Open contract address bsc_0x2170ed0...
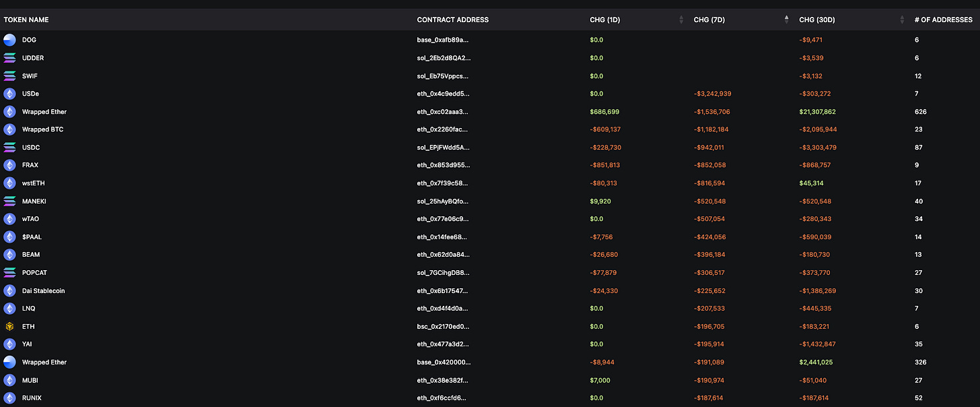This screenshot has height=407, width=980. pos(443,327)
